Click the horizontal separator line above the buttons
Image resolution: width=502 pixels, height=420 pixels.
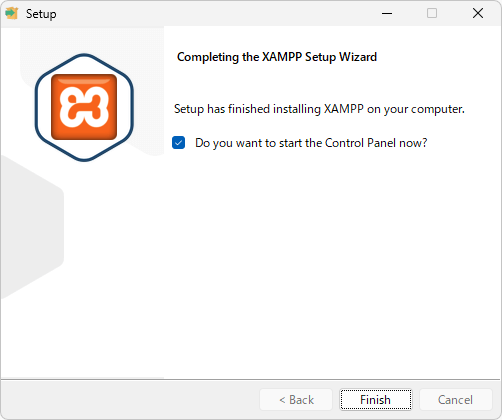(251, 379)
